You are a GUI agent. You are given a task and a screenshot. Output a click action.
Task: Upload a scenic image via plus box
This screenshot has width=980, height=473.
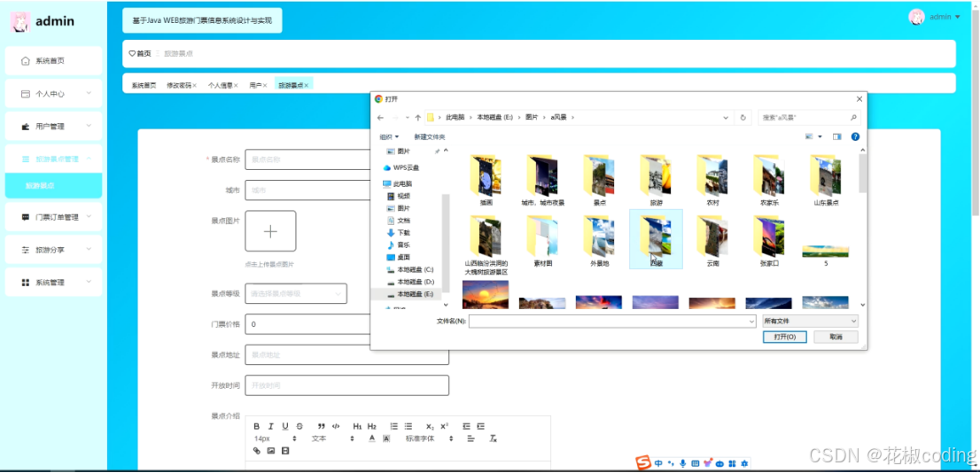pos(270,231)
